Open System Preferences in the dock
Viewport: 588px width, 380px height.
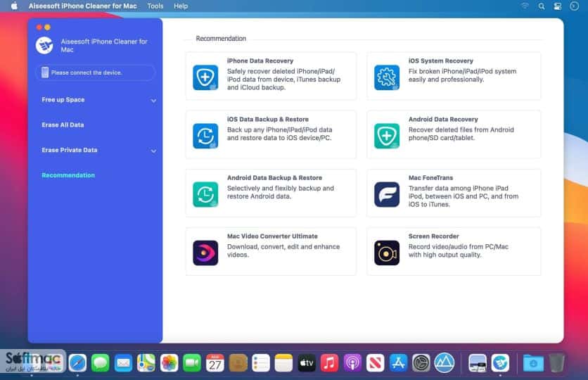click(421, 362)
